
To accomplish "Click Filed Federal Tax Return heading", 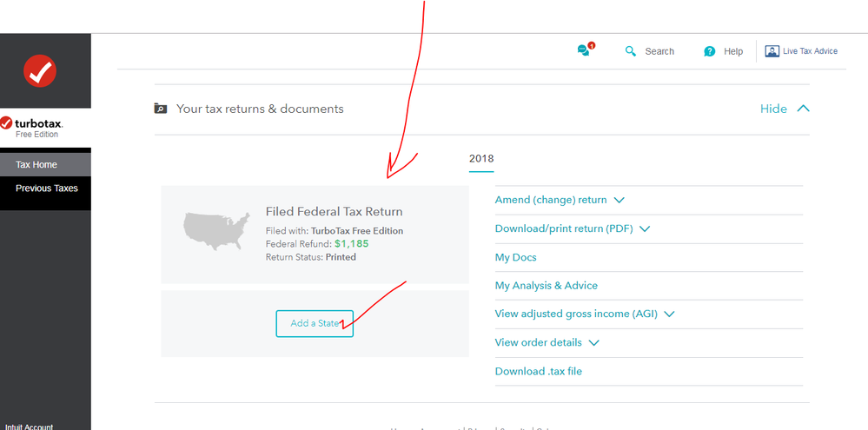I will point(334,211).
